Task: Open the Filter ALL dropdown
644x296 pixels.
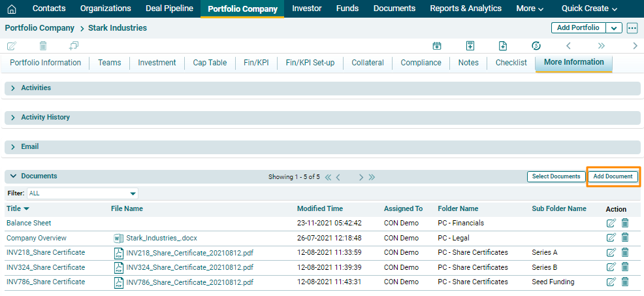Action: click(82, 193)
